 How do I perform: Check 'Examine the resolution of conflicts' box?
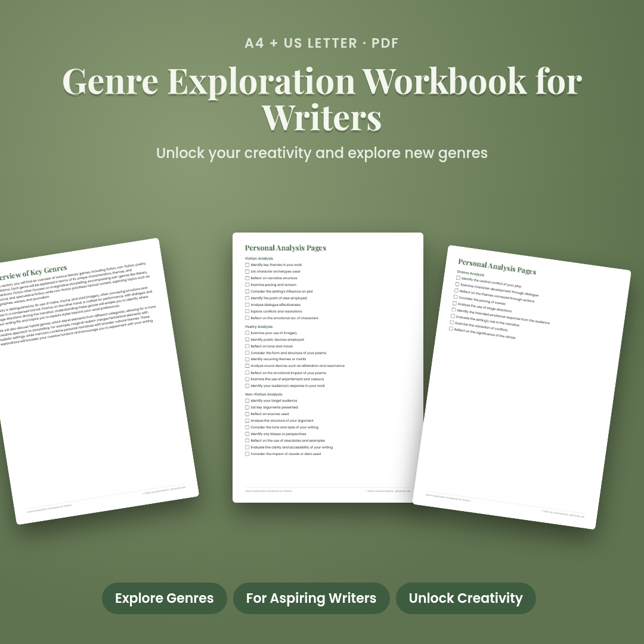[452, 323]
